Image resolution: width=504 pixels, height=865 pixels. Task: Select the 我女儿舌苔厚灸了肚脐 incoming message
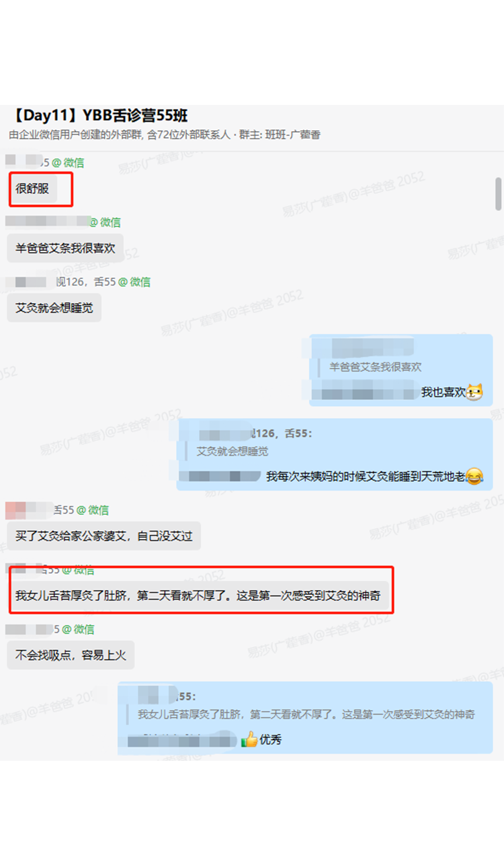(x=198, y=596)
